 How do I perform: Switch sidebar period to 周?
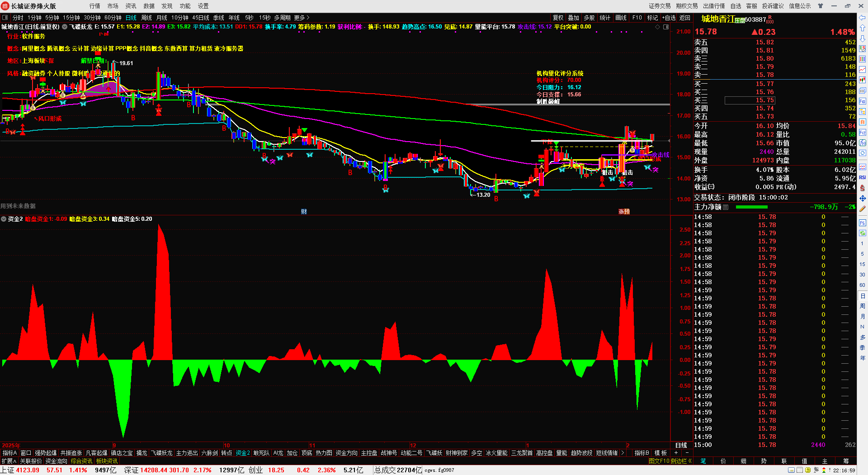pyautogui.click(x=863, y=306)
